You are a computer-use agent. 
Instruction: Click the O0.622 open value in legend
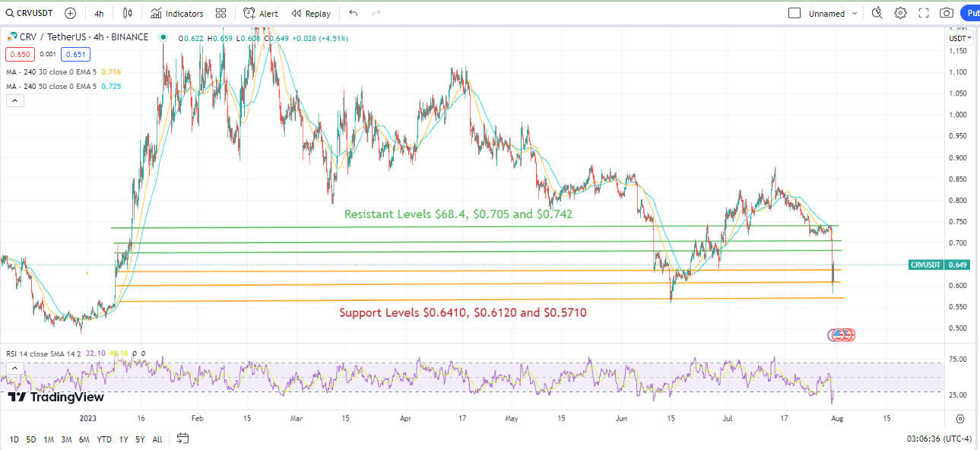point(192,38)
